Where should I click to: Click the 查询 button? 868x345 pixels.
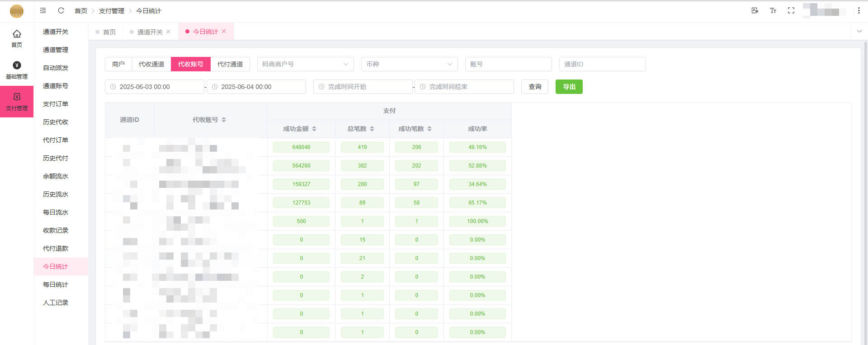(x=534, y=87)
